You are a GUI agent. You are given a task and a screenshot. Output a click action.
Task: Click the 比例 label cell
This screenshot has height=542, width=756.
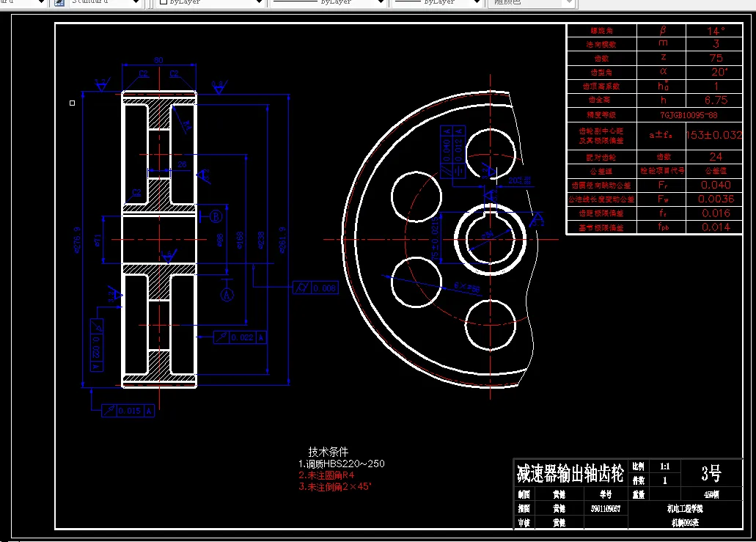[x=639, y=466]
